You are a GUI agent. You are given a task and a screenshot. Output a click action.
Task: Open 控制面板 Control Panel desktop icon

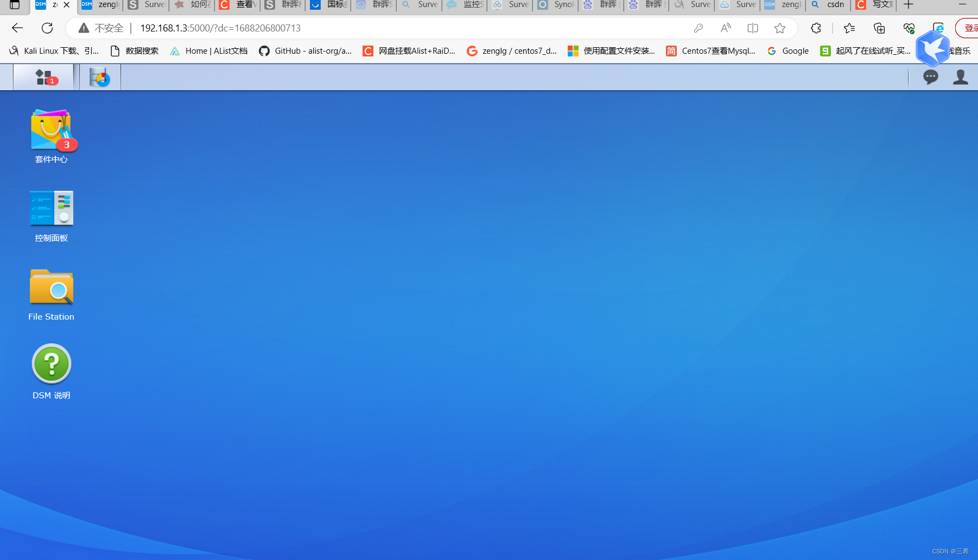click(x=52, y=215)
